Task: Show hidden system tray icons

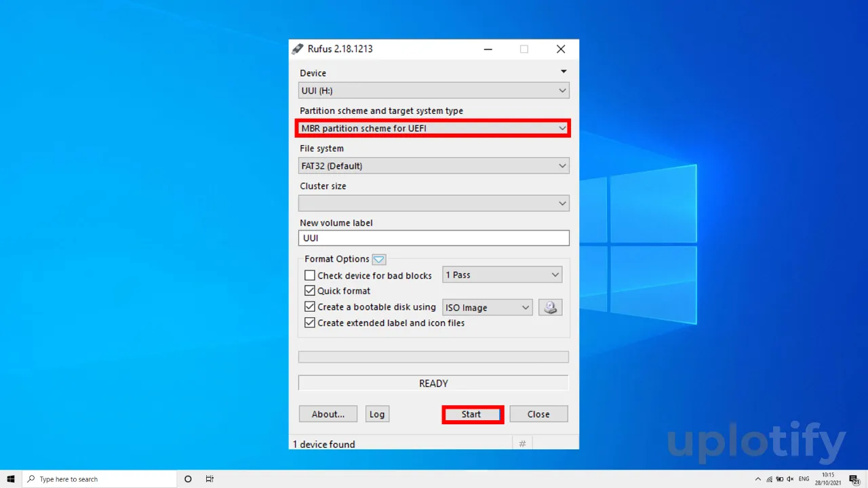Action: (759, 479)
